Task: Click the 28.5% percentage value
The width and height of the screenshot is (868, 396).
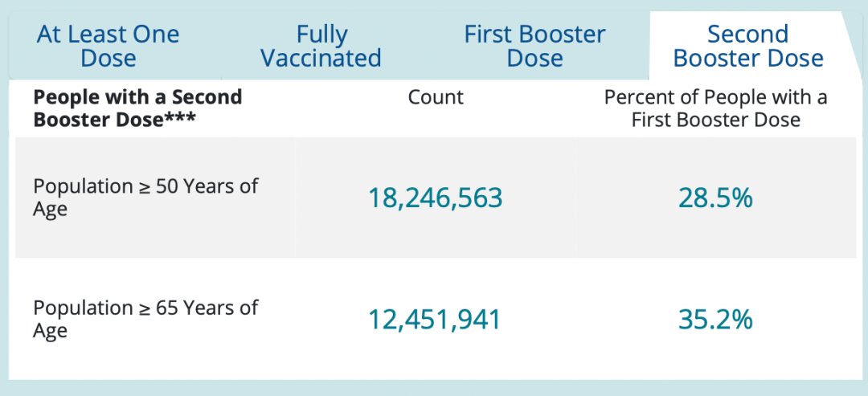Action: [716, 198]
